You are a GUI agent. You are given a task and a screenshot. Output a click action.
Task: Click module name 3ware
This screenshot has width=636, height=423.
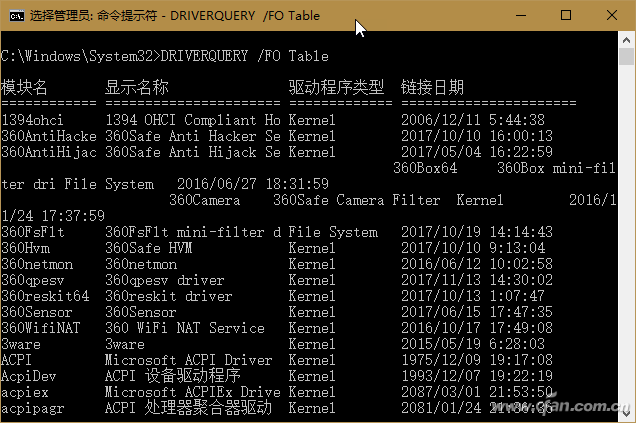pos(21,344)
